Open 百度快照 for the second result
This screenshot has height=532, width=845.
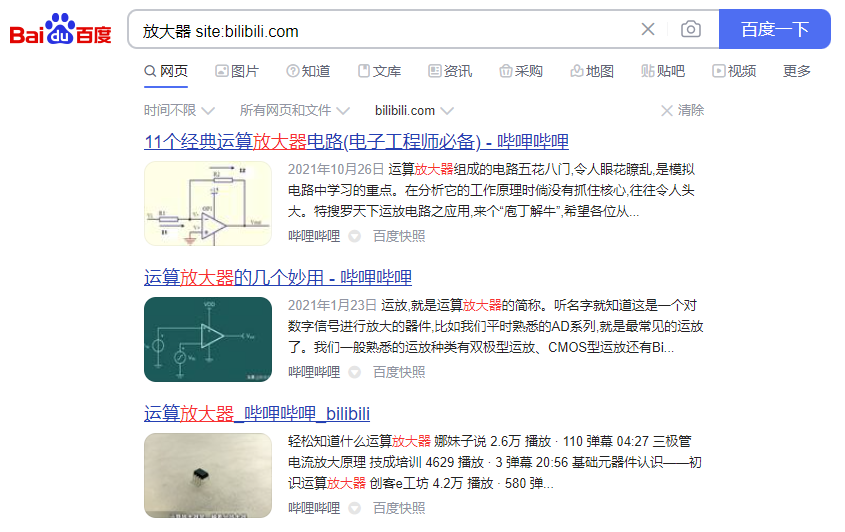(399, 372)
